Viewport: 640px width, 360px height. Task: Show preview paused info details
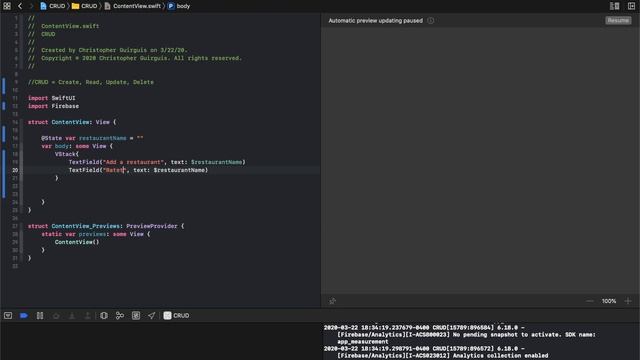(x=431, y=20)
